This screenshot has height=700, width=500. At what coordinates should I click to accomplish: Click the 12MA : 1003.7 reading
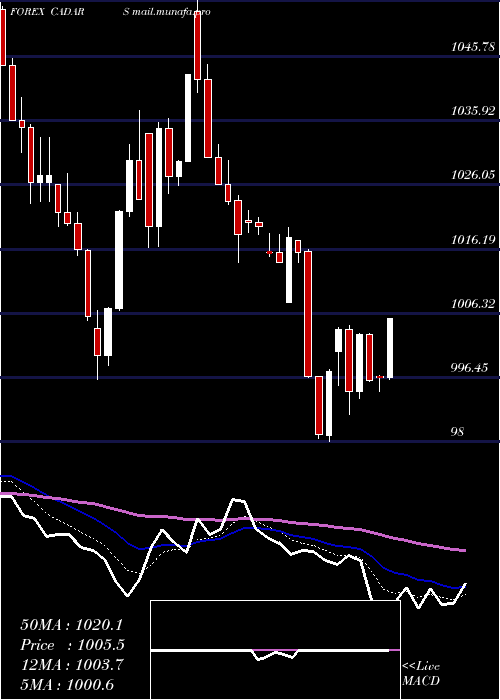71,665
